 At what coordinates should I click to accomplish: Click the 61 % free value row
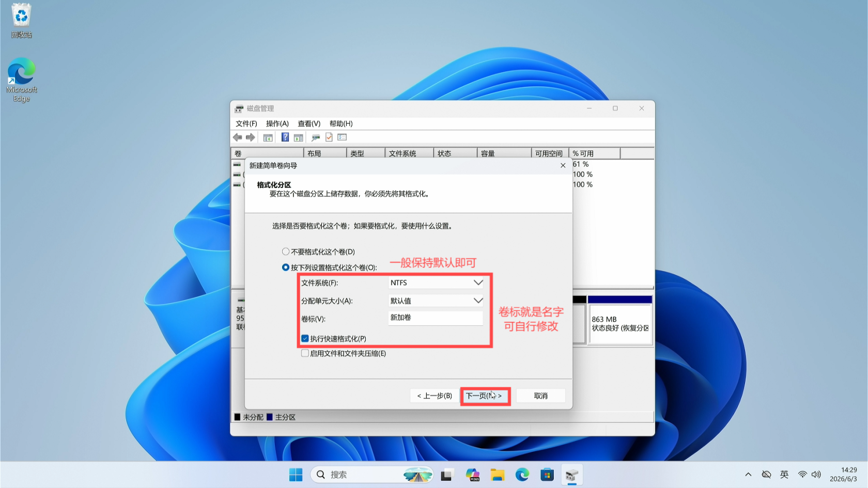pyautogui.click(x=581, y=164)
